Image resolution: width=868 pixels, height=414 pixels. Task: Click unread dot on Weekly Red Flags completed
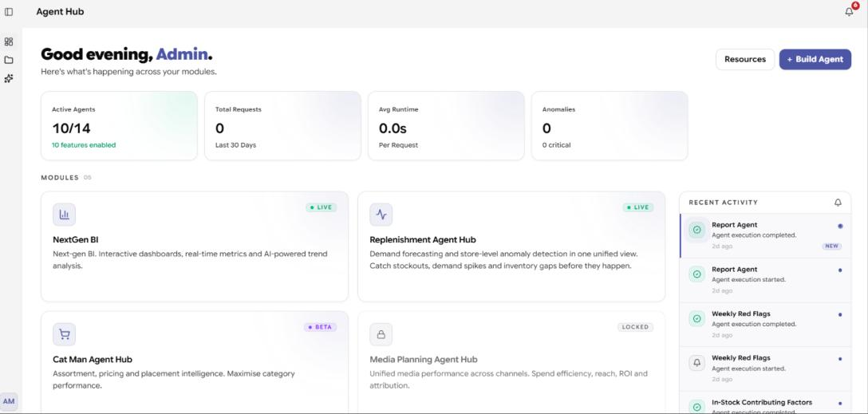[840, 314]
